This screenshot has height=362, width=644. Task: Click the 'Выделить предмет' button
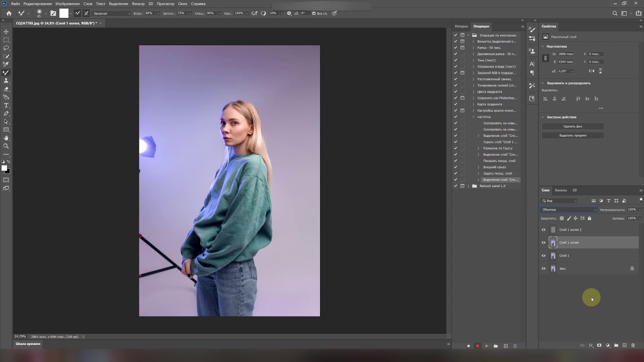pyautogui.click(x=573, y=135)
